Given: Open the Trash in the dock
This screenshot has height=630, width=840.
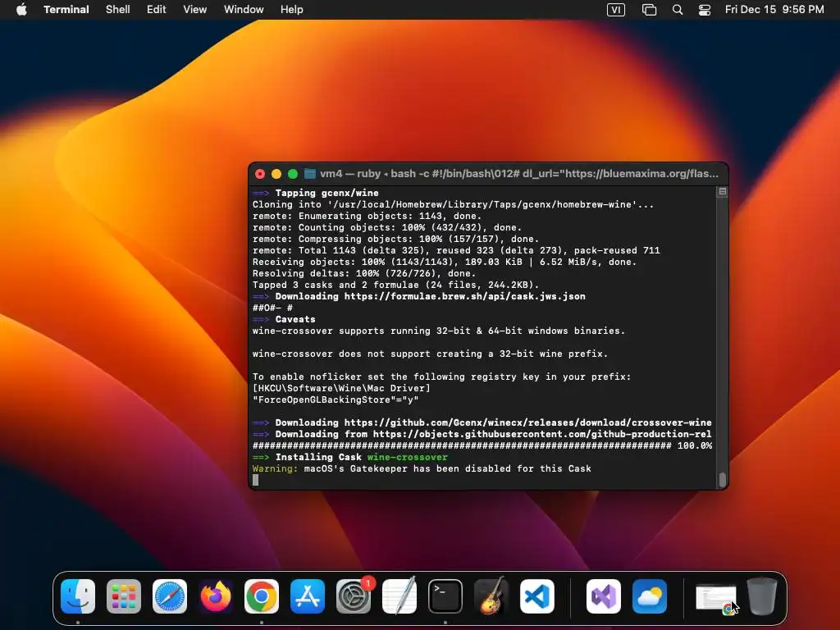Looking at the screenshot, I should (x=762, y=596).
